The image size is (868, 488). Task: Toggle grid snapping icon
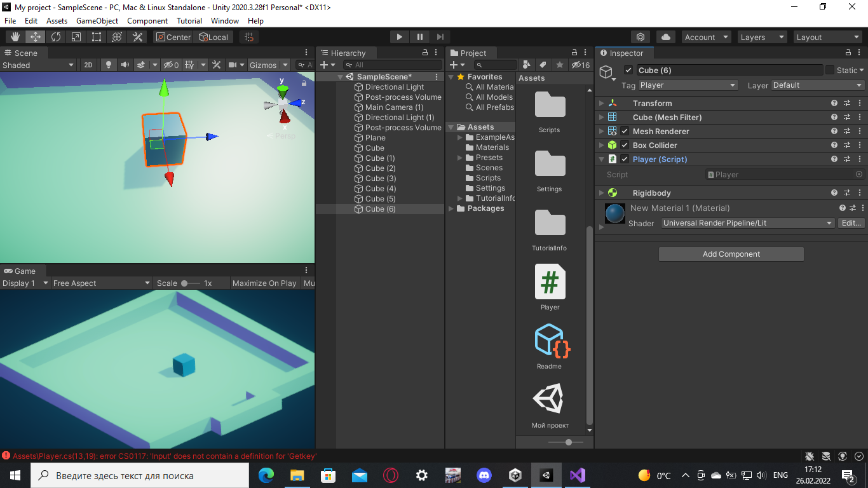[x=249, y=37]
